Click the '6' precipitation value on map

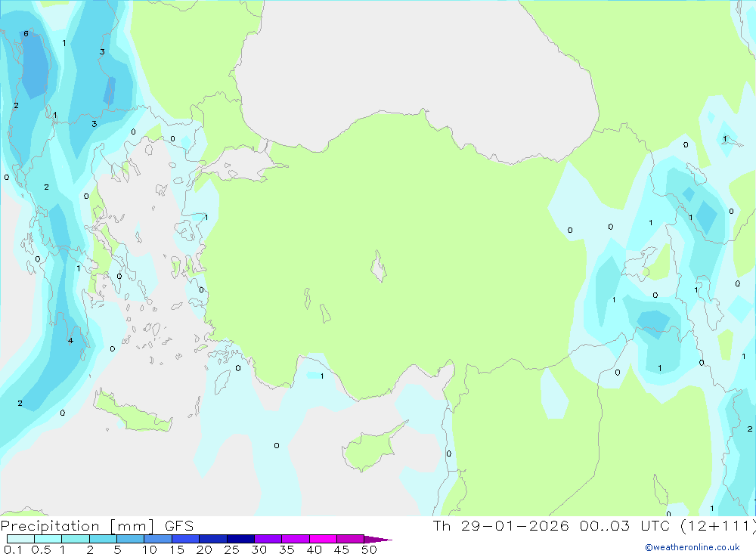pos(26,33)
